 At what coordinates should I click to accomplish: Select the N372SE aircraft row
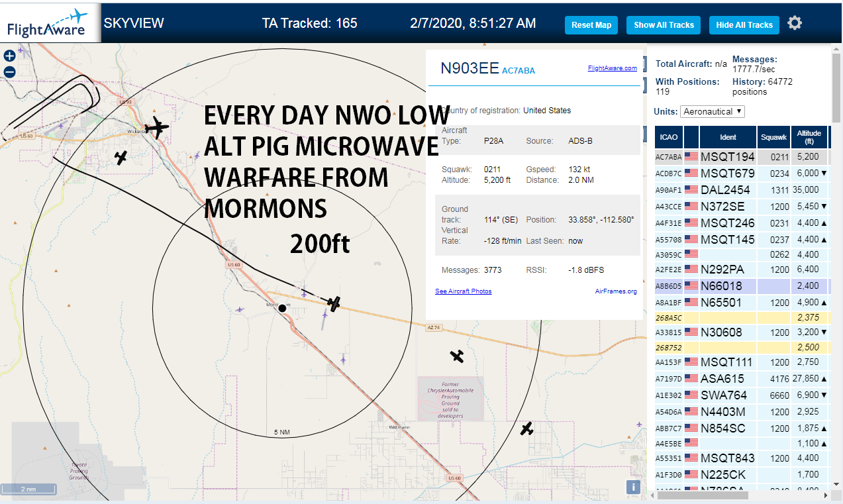click(x=741, y=207)
